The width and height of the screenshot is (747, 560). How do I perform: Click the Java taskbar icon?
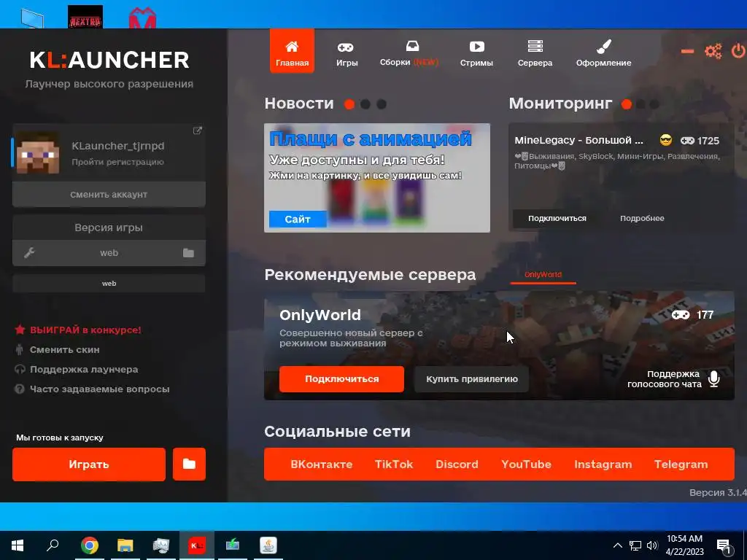(x=268, y=545)
